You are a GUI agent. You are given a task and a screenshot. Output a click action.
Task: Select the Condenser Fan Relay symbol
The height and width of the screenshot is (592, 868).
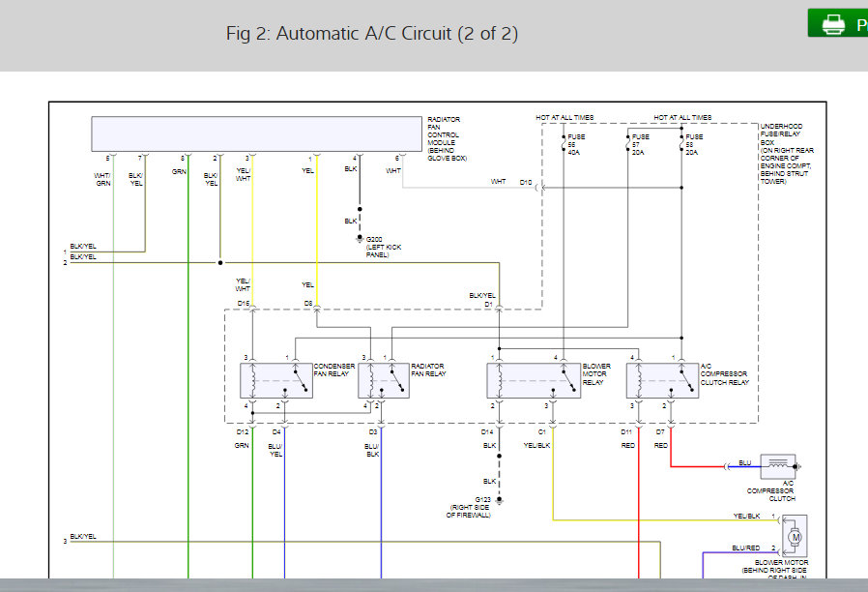coord(276,380)
